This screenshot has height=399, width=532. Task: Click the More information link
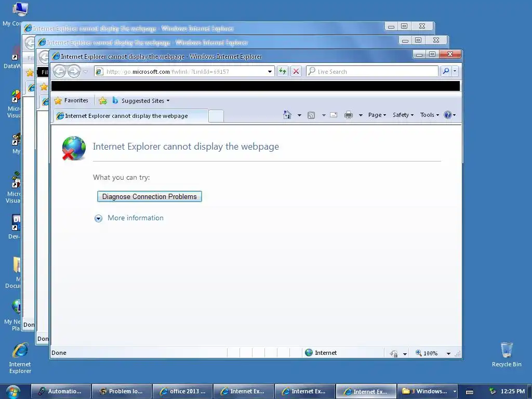[x=136, y=218]
